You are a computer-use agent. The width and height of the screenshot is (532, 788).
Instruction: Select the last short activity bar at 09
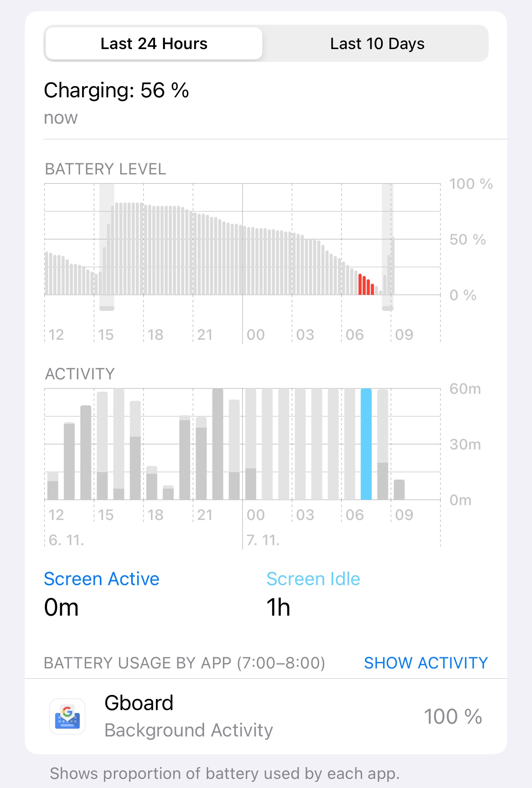[399, 490]
